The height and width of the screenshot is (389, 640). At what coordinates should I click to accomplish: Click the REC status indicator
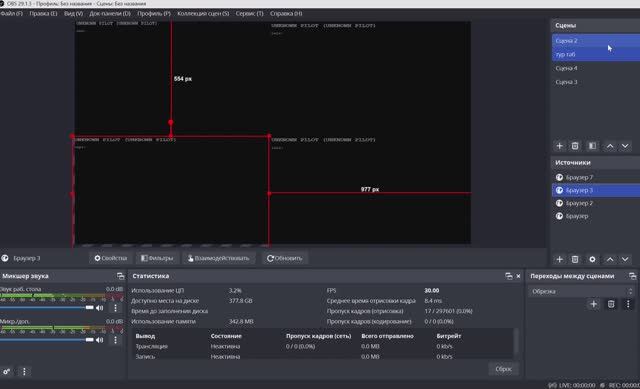click(x=620, y=385)
